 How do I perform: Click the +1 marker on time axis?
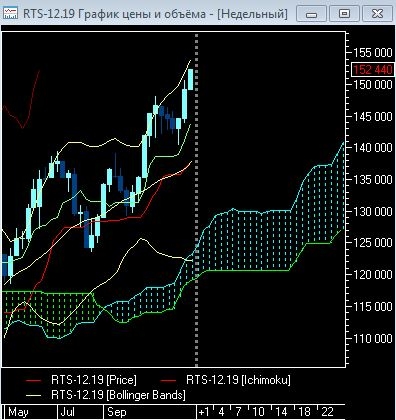(x=204, y=412)
